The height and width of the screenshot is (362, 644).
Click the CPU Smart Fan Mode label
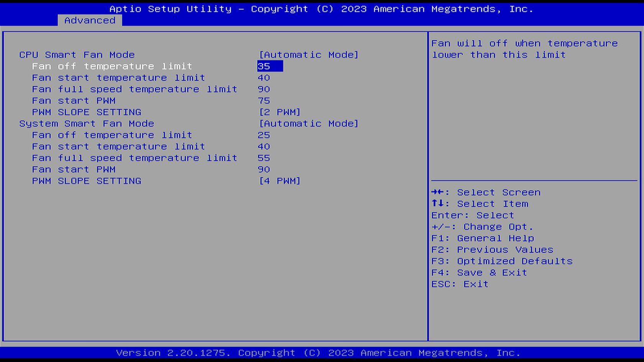point(77,55)
